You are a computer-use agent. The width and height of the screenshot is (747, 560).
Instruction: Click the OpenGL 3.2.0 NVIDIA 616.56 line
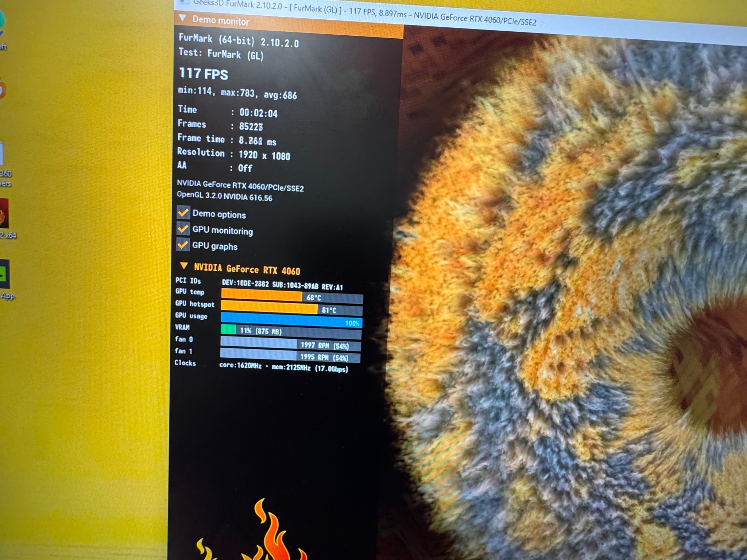pyautogui.click(x=225, y=197)
